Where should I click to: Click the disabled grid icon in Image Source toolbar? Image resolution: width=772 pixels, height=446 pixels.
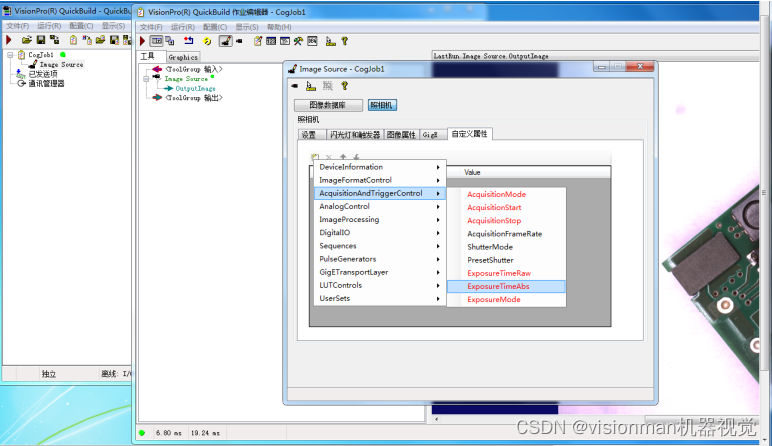pyautogui.click(x=327, y=86)
